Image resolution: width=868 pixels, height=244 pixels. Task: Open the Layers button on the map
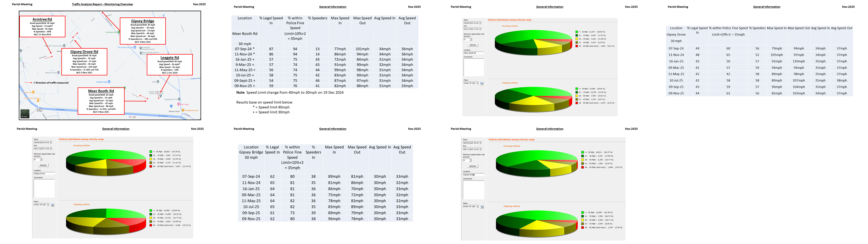click(x=25, y=114)
